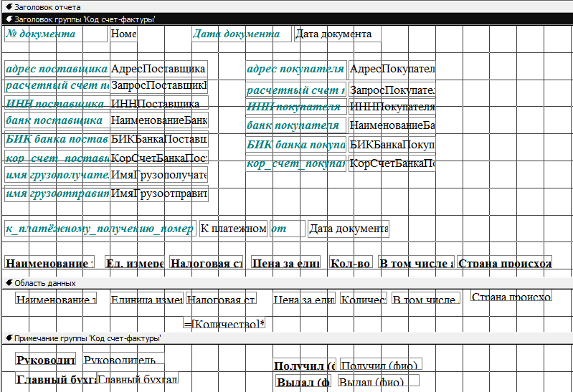Select the 'кор_счет_постав' label

pos(57,158)
